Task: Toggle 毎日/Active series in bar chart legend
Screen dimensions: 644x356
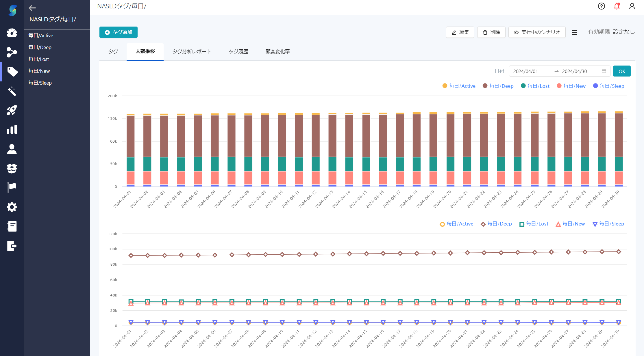Action: click(459, 86)
